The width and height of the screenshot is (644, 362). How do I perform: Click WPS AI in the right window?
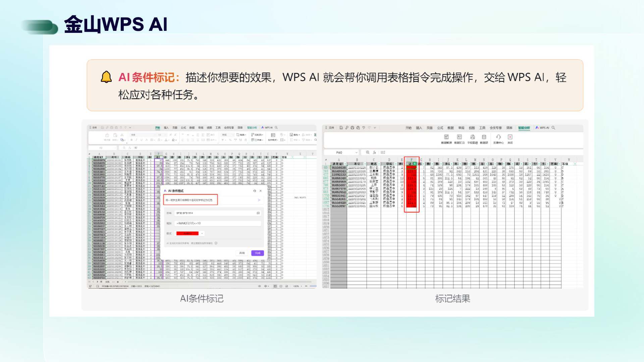(542, 128)
